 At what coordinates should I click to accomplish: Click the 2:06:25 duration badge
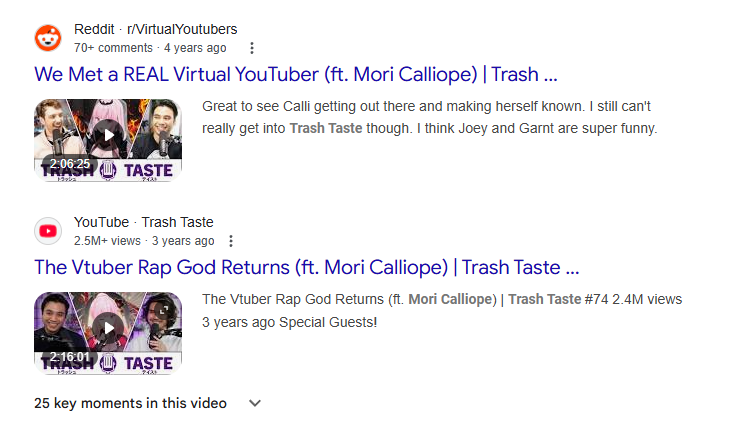coord(70,164)
